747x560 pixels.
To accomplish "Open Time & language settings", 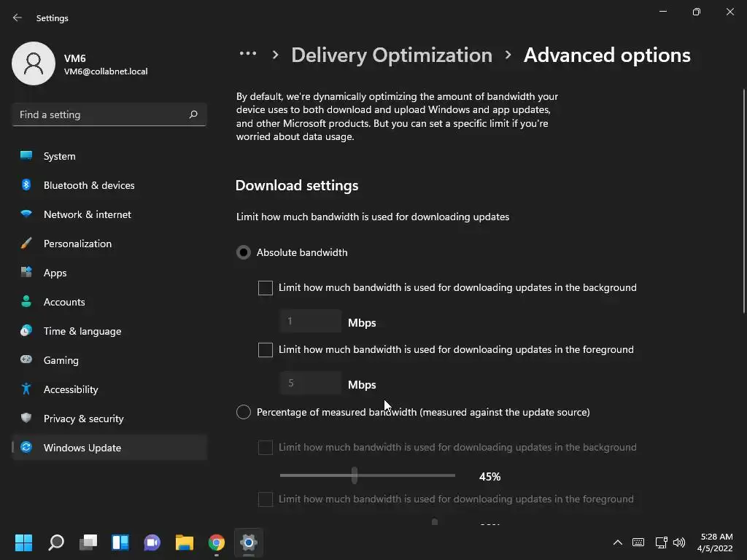I will (x=109, y=331).
